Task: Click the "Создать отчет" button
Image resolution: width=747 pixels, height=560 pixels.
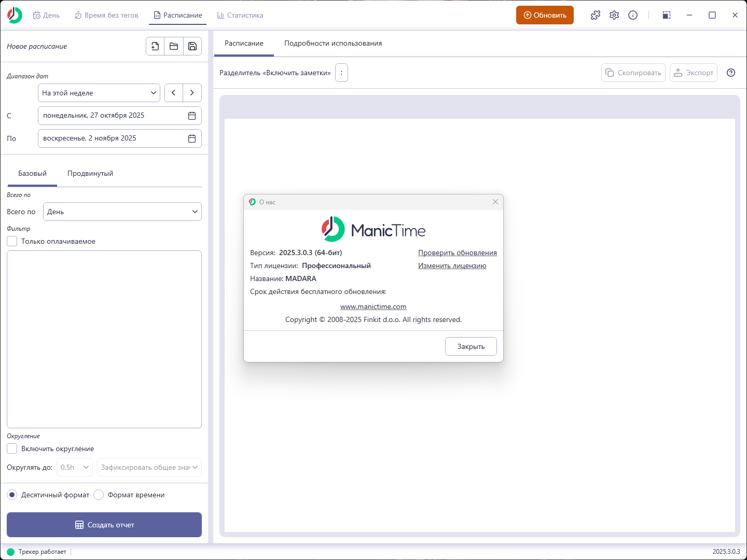Action: coord(104,525)
